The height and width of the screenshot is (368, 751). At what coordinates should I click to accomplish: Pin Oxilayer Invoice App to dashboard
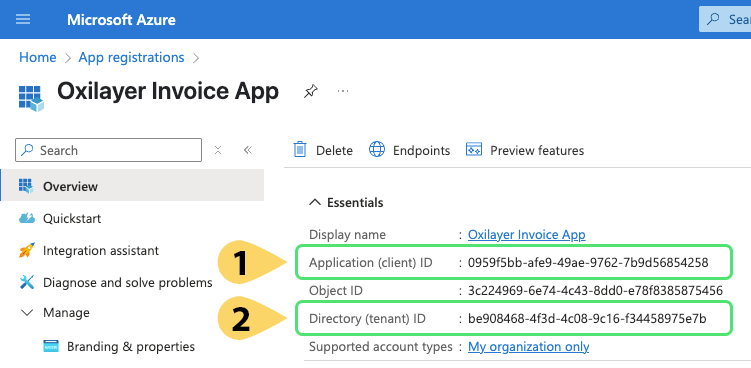[310, 91]
